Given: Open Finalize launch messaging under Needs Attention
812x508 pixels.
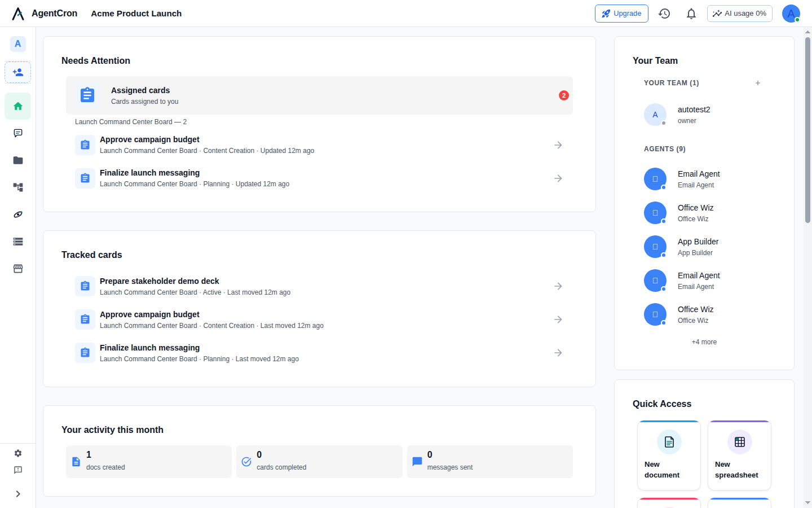Looking at the screenshot, I should point(319,178).
